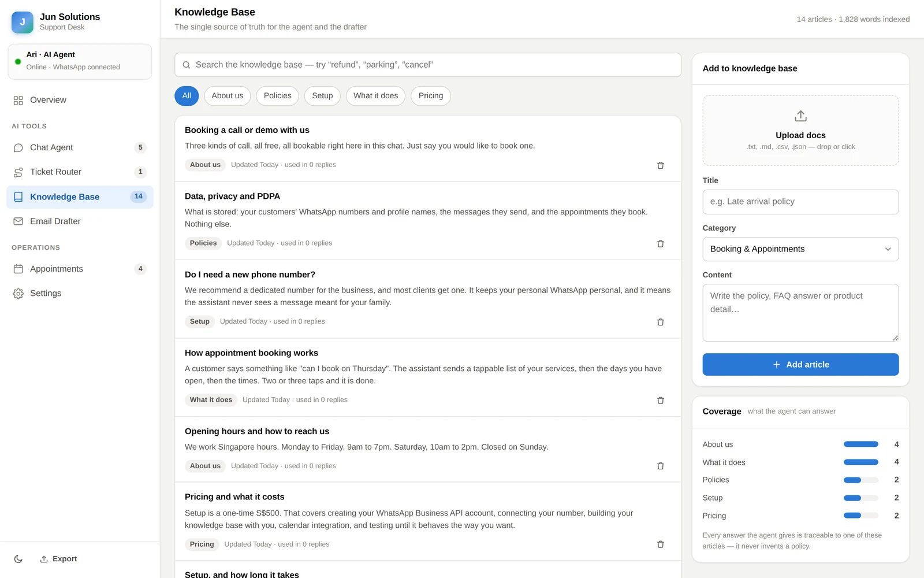Click the Jun Solutions logo avatar
Screen dimensions: 924x578
[23, 22]
